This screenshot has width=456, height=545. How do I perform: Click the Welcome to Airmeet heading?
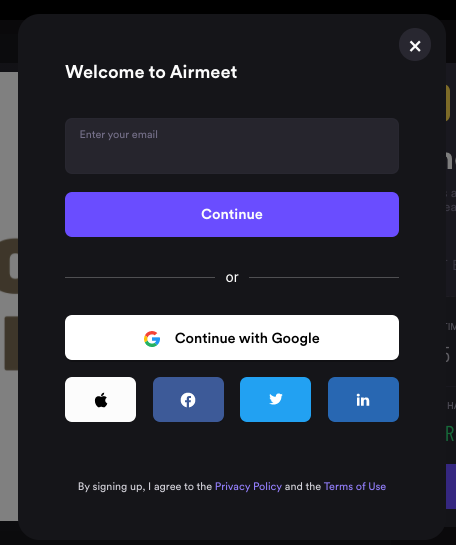coord(151,72)
